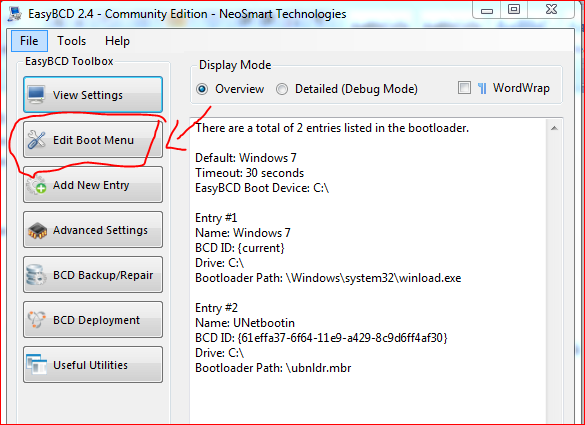Open the Help menu

click(117, 41)
